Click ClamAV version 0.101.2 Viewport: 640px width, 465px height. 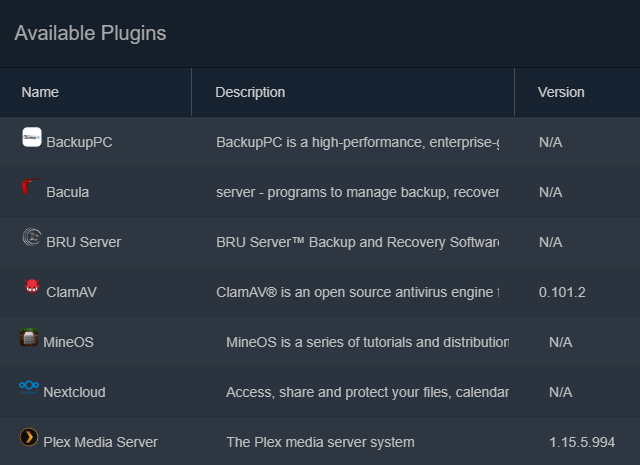[x=562, y=292]
